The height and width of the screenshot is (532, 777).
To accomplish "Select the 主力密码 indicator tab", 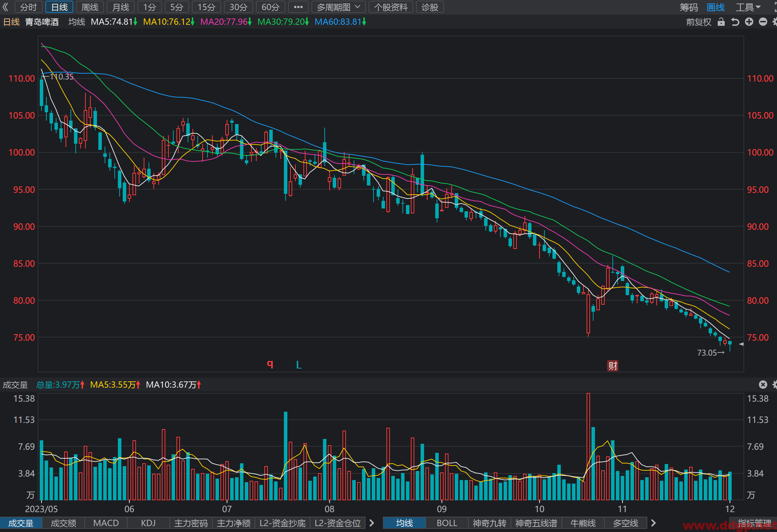I will click(191, 523).
